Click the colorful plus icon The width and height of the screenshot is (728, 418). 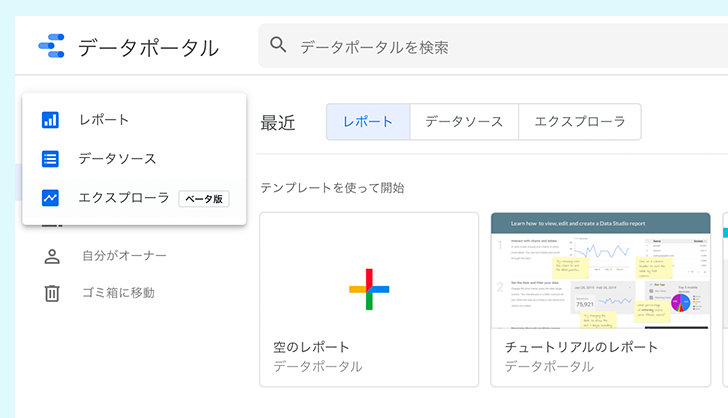pyautogui.click(x=369, y=289)
